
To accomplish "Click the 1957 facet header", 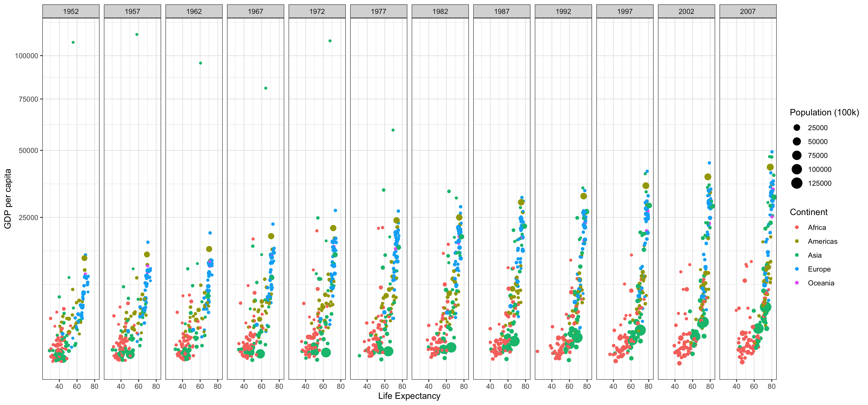I will point(133,11).
